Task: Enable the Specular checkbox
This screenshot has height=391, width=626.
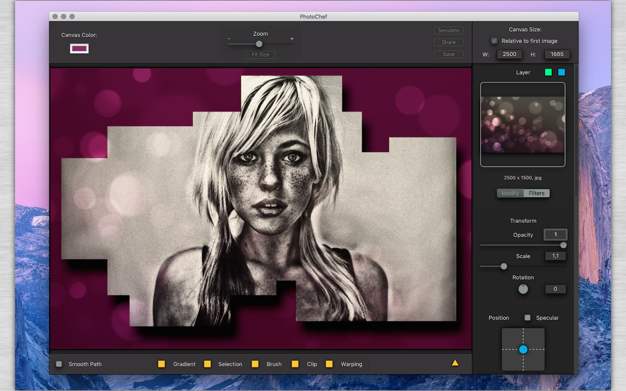Action: pyautogui.click(x=527, y=318)
